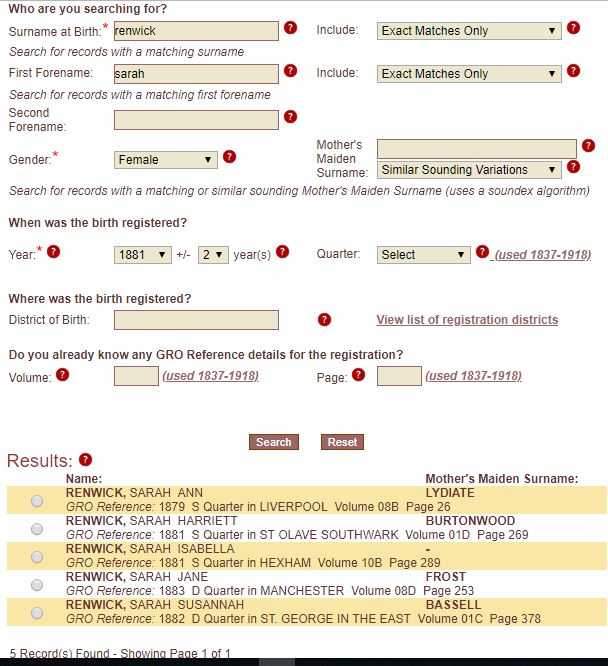Click the Mother's Maiden Surname input field

(477, 149)
